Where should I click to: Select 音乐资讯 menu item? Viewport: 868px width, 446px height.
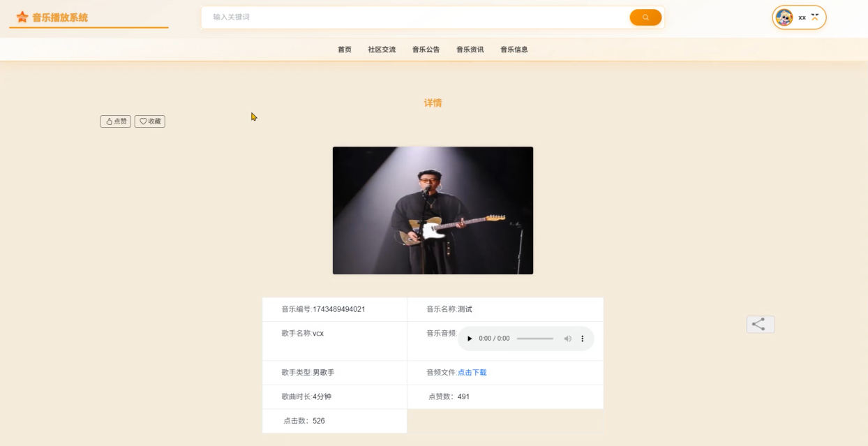(x=470, y=50)
